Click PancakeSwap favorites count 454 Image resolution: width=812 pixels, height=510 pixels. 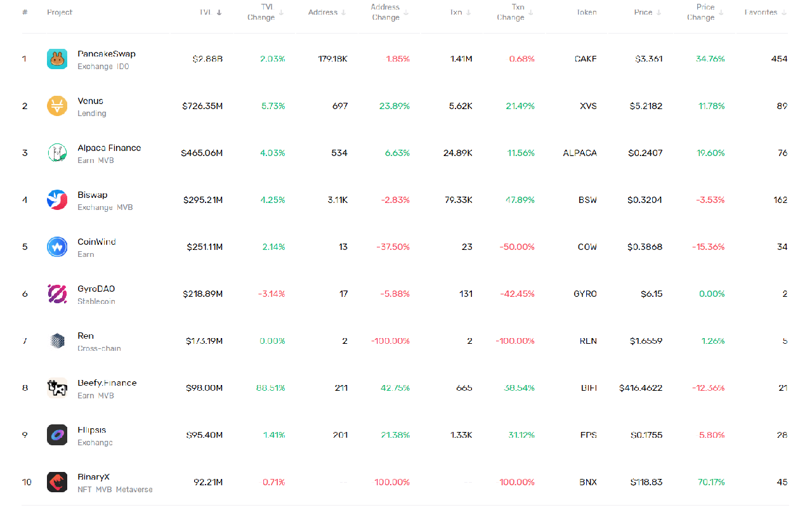779,59
